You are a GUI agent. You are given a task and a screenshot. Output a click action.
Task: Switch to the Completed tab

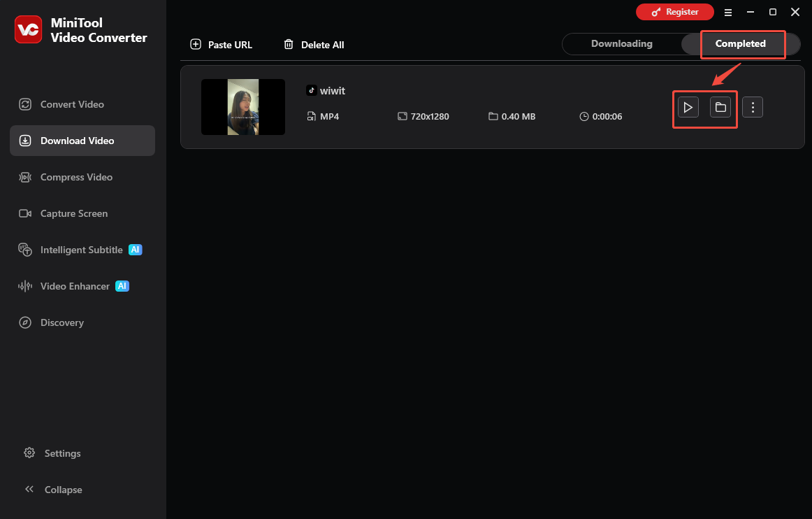click(x=741, y=43)
